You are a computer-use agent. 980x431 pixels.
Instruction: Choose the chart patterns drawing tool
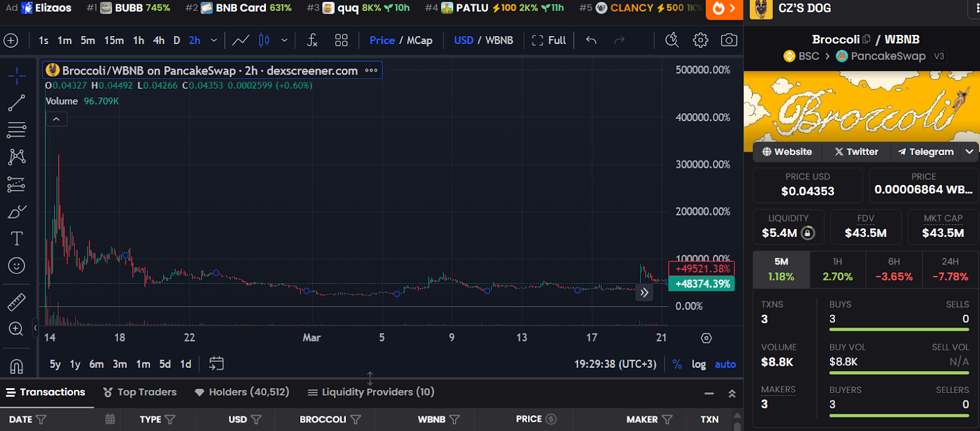coord(17,157)
